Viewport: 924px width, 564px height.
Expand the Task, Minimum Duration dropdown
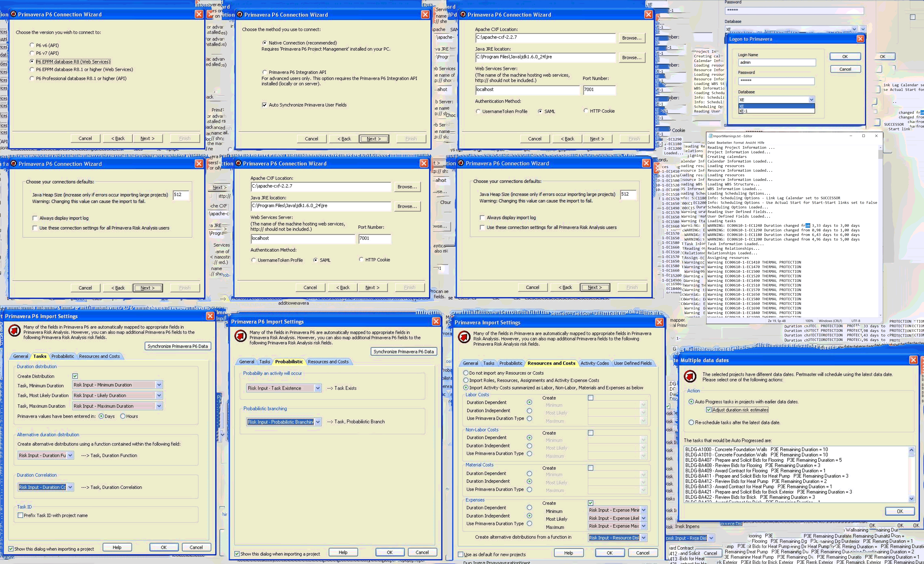pyautogui.click(x=159, y=385)
